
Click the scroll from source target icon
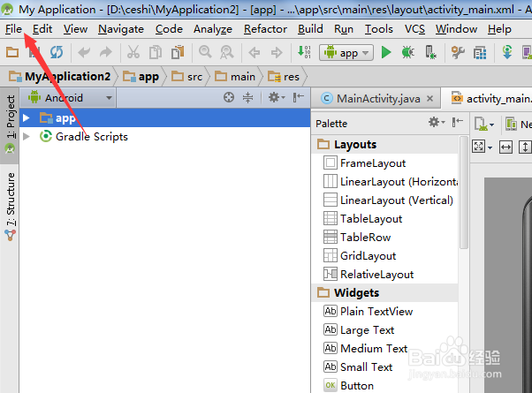click(x=229, y=98)
